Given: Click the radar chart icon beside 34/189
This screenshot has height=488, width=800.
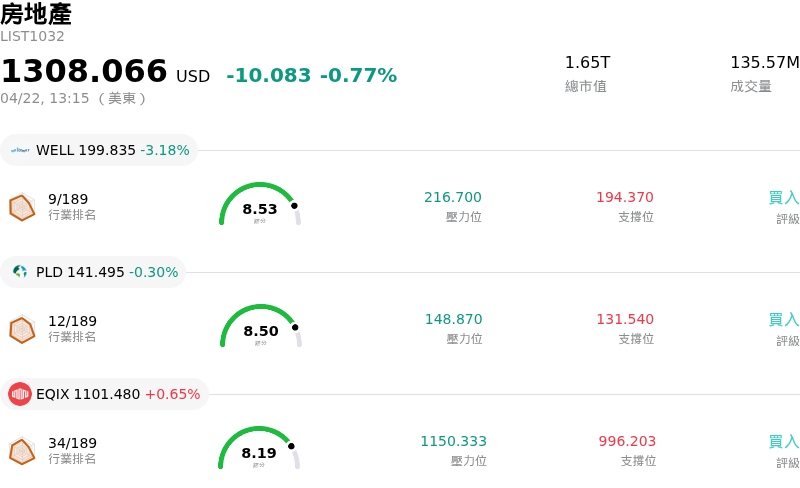Looking at the screenshot, I should (22, 451).
